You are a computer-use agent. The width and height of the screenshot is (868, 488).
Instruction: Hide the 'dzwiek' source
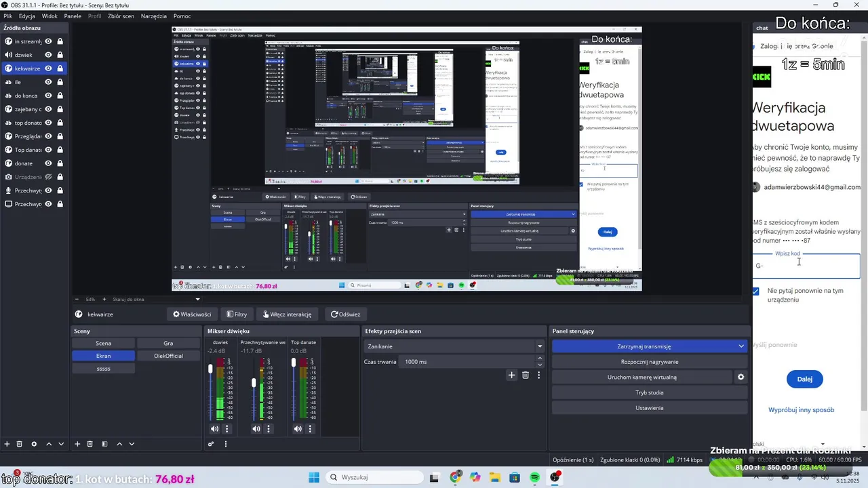pos(48,55)
